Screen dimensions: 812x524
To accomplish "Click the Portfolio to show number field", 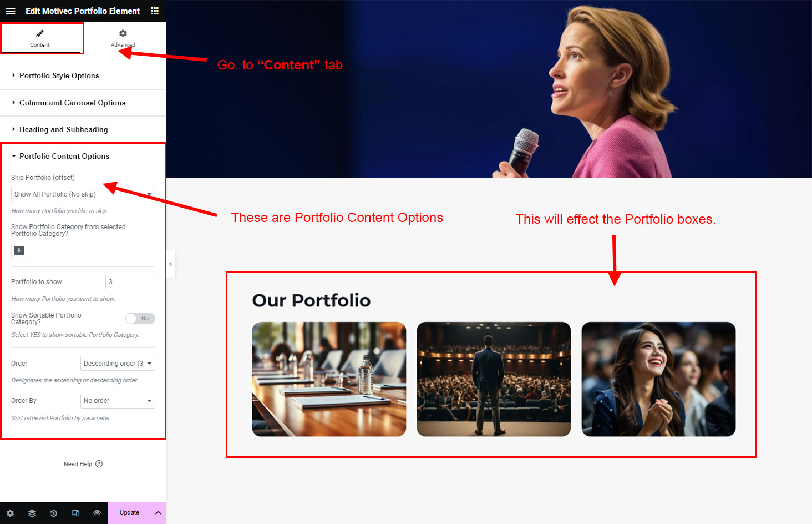I will [130, 282].
